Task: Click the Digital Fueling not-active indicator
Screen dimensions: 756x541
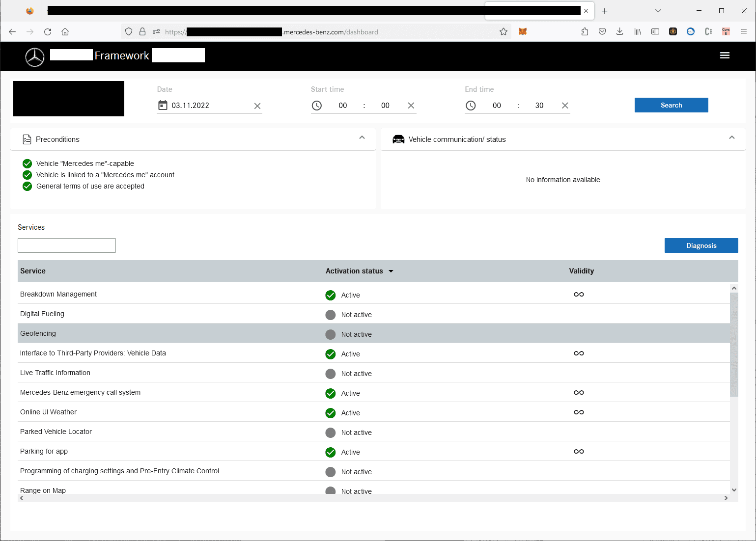Action: pyautogui.click(x=331, y=315)
